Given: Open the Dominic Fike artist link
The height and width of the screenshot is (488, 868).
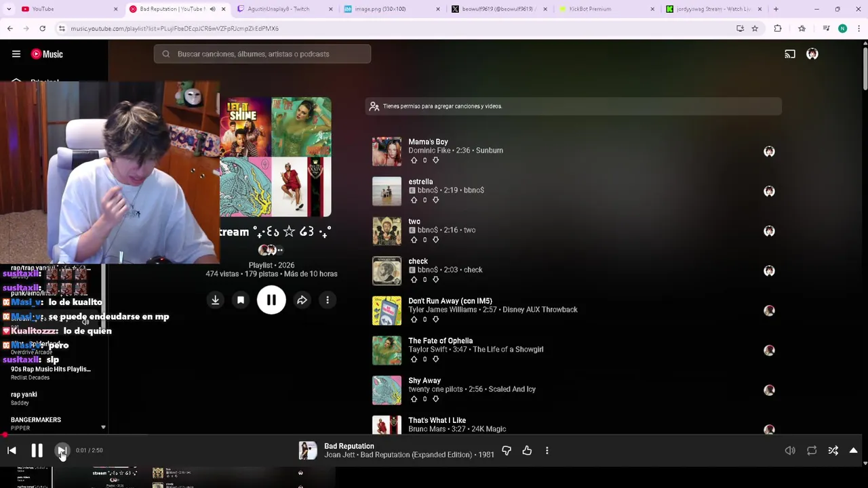Looking at the screenshot, I should click(x=428, y=150).
